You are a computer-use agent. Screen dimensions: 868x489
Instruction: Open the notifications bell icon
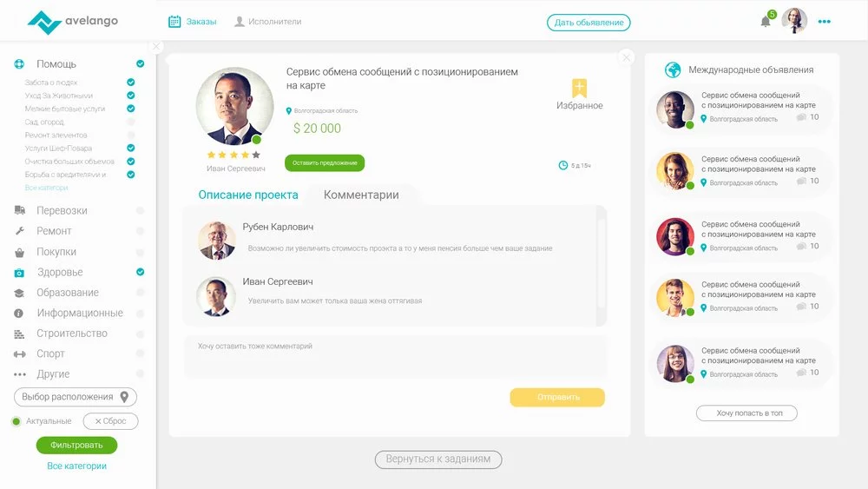coord(766,22)
